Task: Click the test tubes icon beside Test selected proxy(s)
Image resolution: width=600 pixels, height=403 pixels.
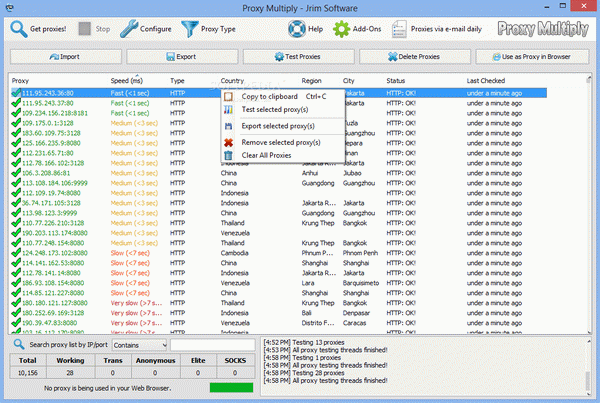Action: coord(228,109)
